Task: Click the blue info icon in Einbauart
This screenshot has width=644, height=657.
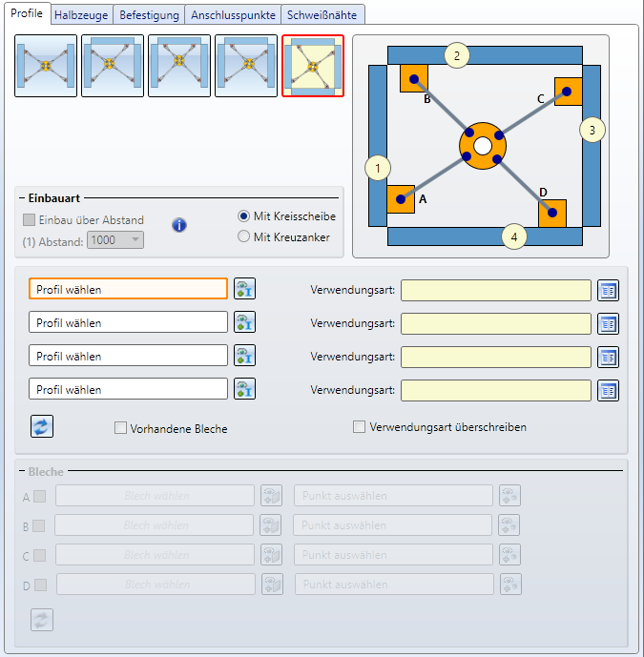Action: [x=179, y=225]
